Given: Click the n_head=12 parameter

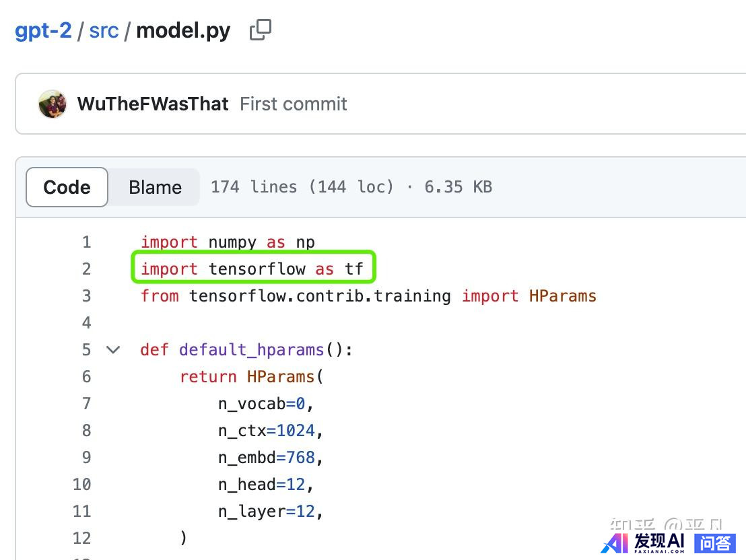Looking at the screenshot, I should pos(265,485).
